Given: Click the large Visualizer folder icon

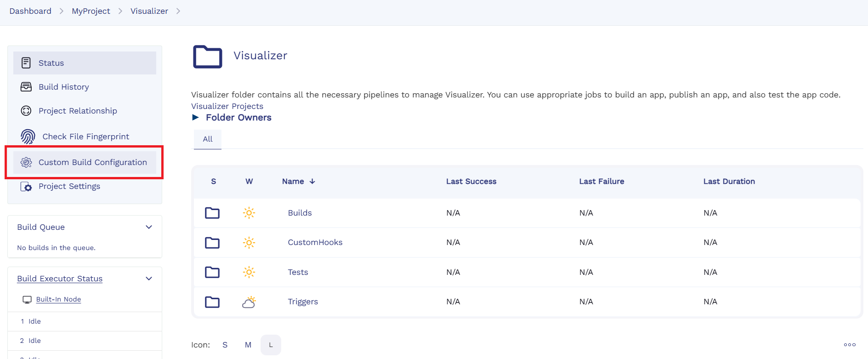Looking at the screenshot, I should 208,57.
